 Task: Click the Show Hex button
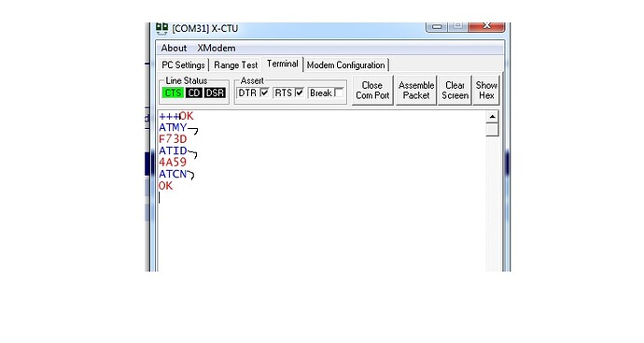click(x=486, y=90)
